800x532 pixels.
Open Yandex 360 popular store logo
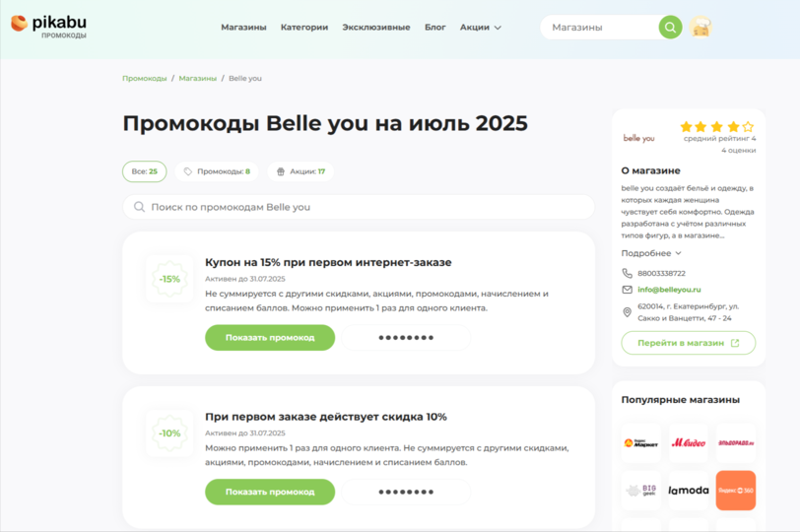pos(736,491)
